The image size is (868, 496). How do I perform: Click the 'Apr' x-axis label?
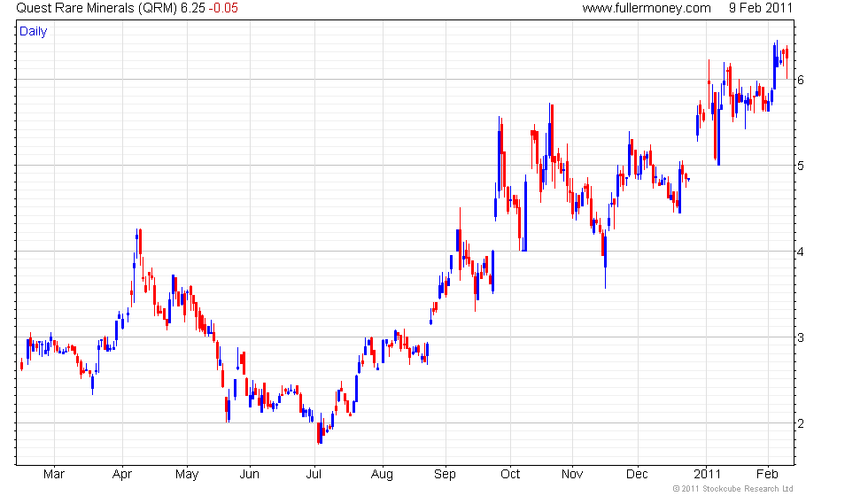pyautogui.click(x=122, y=475)
